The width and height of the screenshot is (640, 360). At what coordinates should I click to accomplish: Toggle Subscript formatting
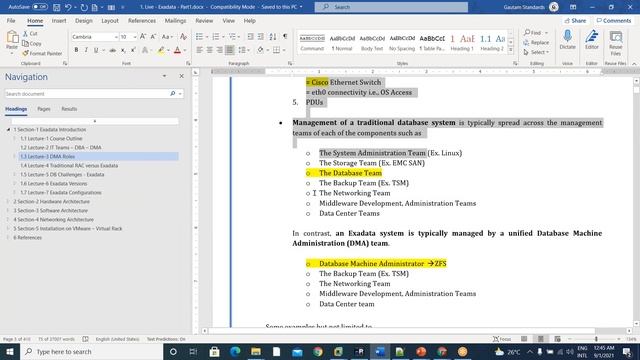click(x=123, y=50)
